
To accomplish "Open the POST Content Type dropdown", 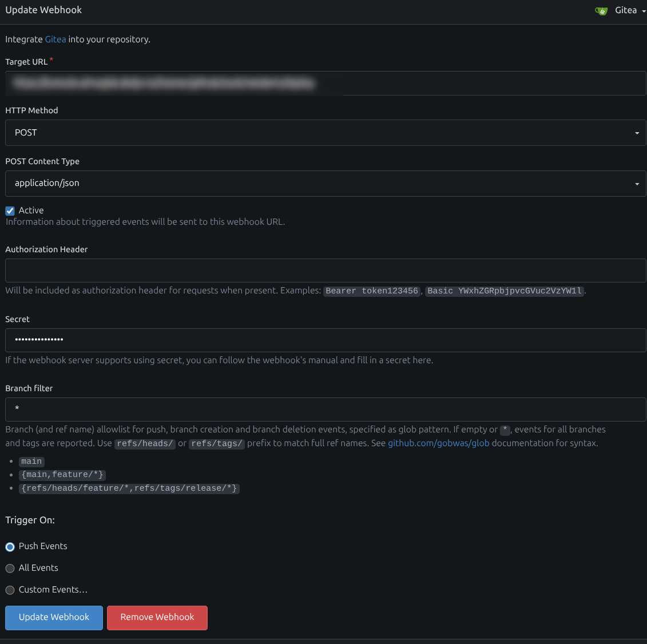I will [325, 184].
